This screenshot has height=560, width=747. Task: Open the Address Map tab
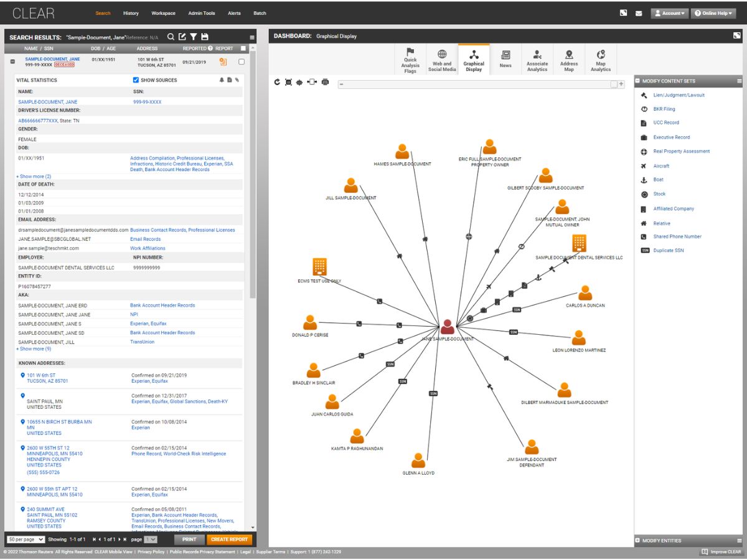pyautogui.click(x=569, y=60)
